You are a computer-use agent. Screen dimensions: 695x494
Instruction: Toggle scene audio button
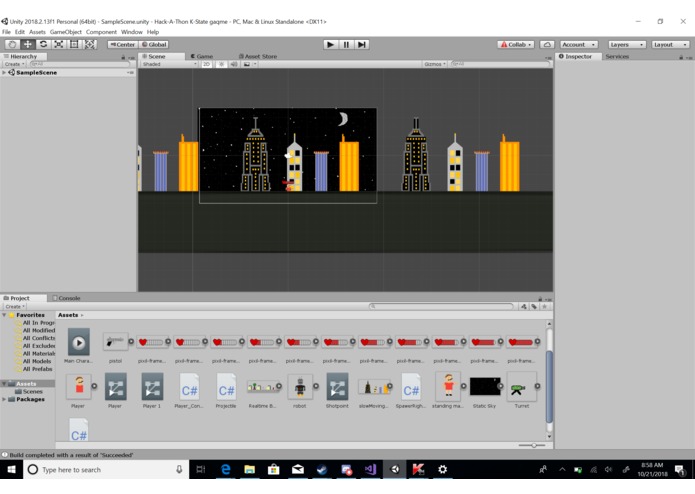234,64
